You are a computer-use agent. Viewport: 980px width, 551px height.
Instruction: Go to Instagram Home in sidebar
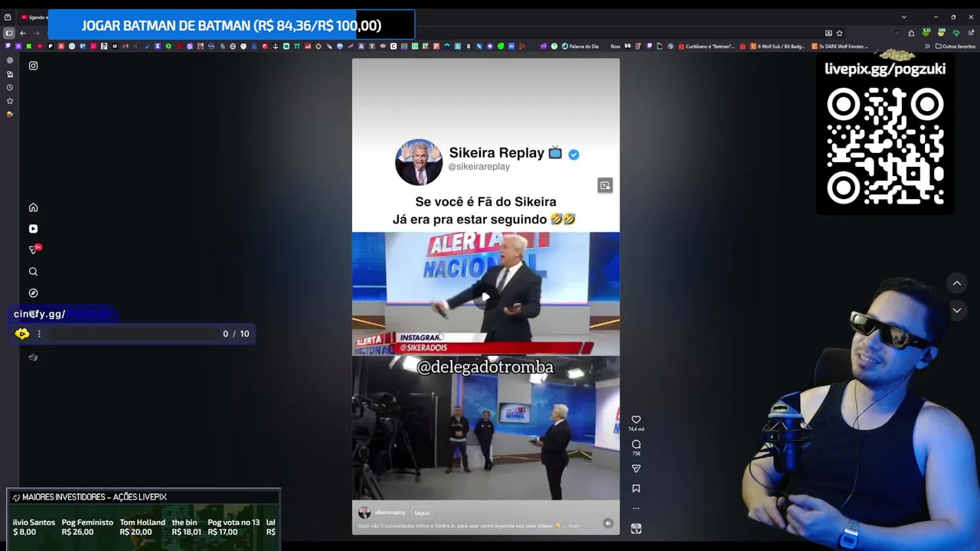pyautogui.click(x=33, y=207)
